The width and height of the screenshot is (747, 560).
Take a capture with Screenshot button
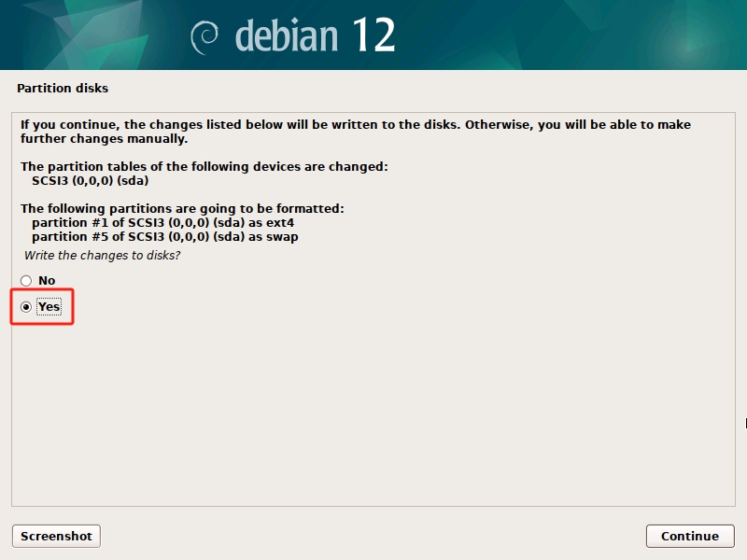coord(56,536)
